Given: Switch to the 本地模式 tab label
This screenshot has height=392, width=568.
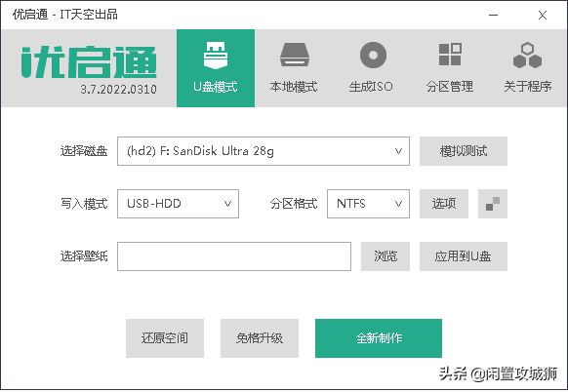Looking at the screenshot, I should (x=294, y=87).
